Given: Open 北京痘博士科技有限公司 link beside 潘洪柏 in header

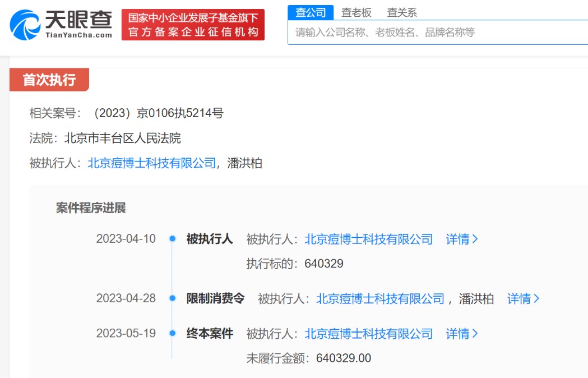Looking at the screenshot, I should click(x=152, y=163).
